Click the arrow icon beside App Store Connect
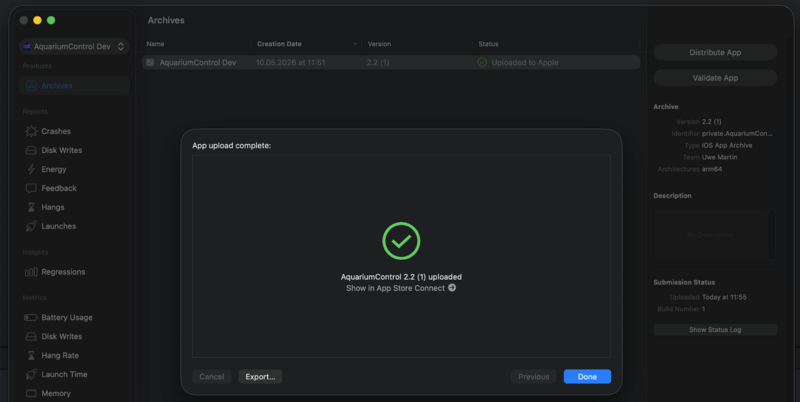 tap(452, 288)
